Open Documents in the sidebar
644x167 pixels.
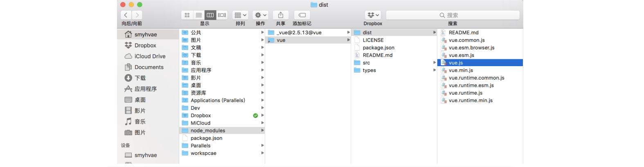tap(148, 67)
